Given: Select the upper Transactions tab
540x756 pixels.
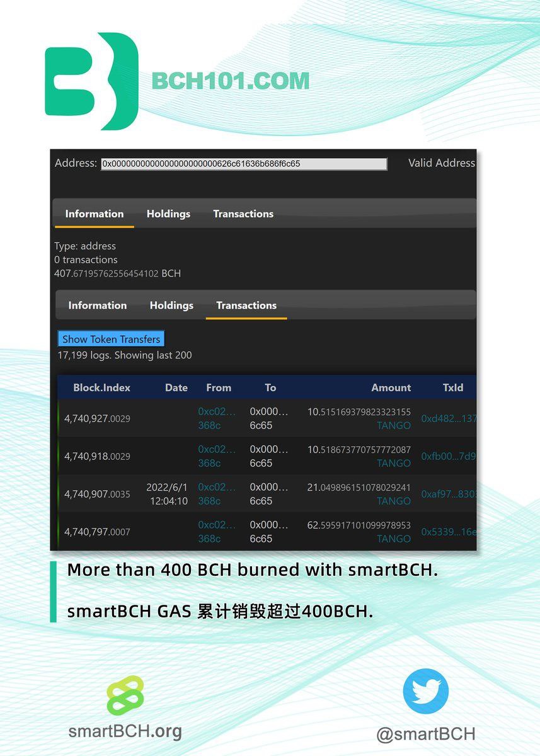Looking at the screenshot, I should tap(243, 214).
